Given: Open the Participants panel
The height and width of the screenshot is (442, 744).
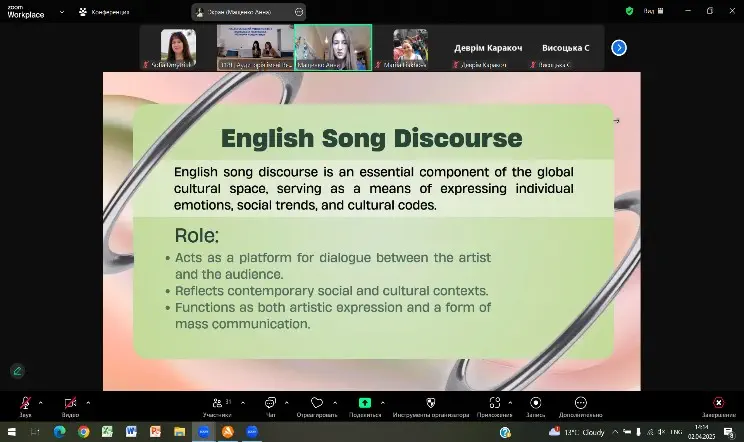Looking at the screenshot, I should [x=216, y=403].
